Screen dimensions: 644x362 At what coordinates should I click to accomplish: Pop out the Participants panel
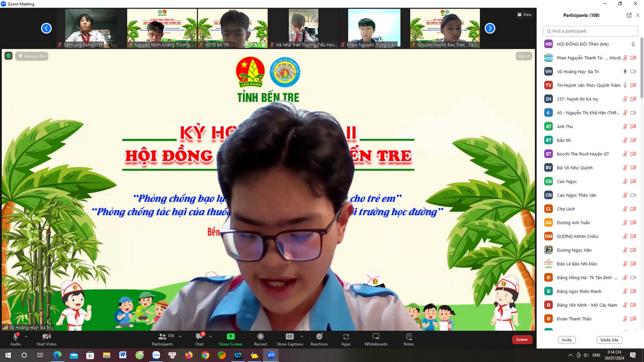pos(629,16)
